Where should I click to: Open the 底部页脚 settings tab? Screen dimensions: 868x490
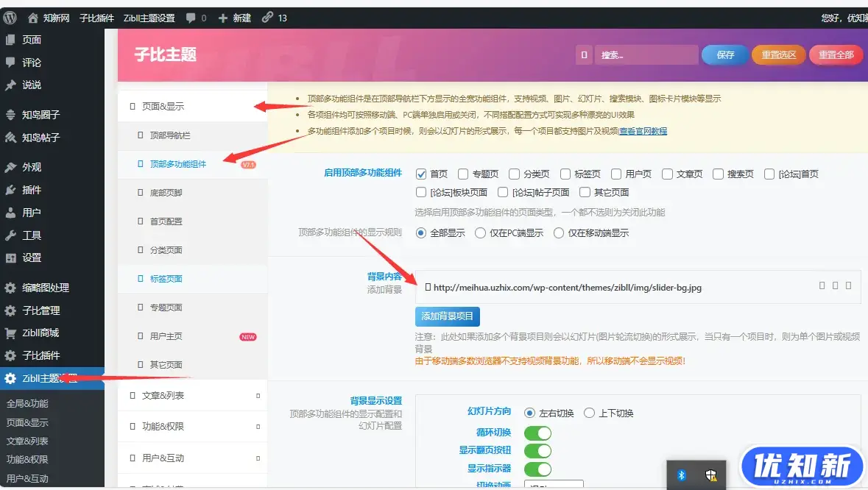(x=166, y=193)
